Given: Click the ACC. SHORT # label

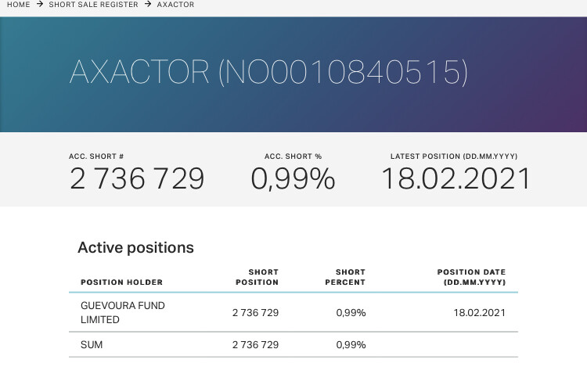Looking at the screenshot, I should coord(96,156).
